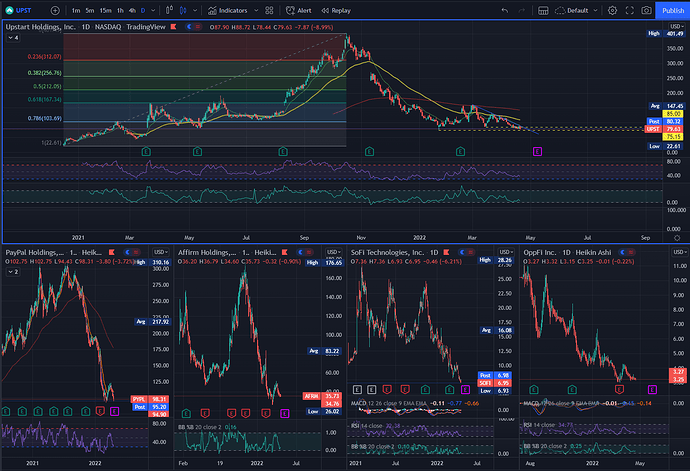Screen dimensions: 690x471
Task: Select the 1m timeframe
Action: (x=76, y=11)
